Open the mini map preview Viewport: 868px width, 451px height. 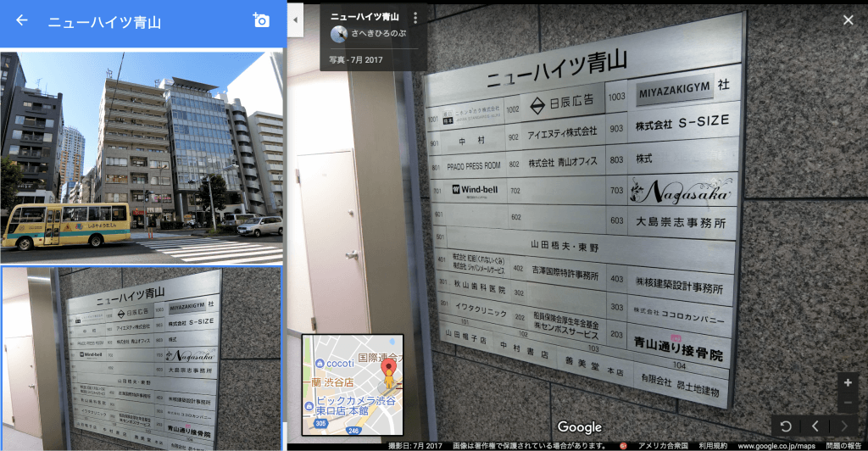352,385
